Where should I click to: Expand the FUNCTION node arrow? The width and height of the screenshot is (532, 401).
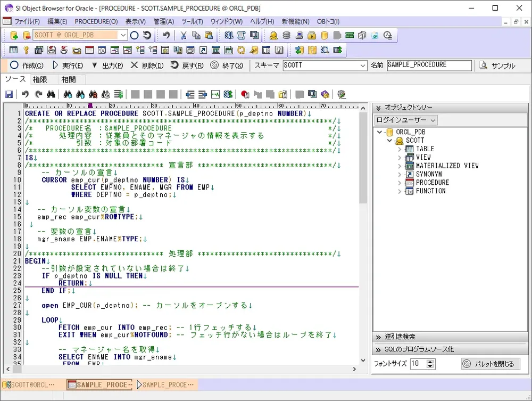click(400, 192)
